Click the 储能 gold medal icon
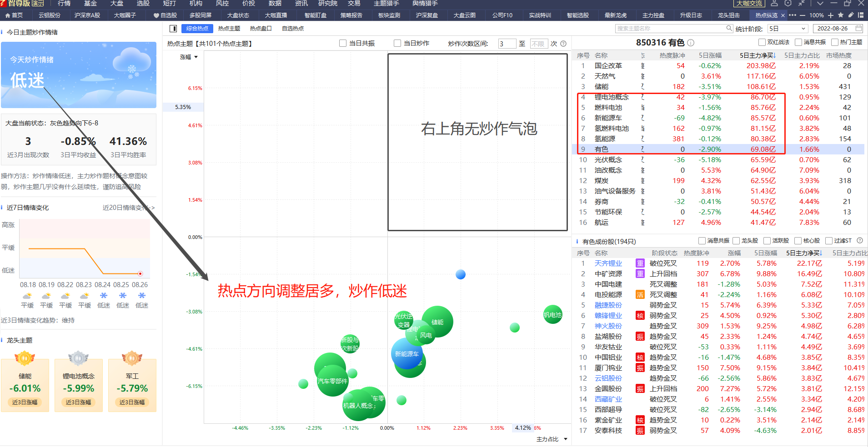Viewport: 868px width, 447px height. [x=25, y=358]
